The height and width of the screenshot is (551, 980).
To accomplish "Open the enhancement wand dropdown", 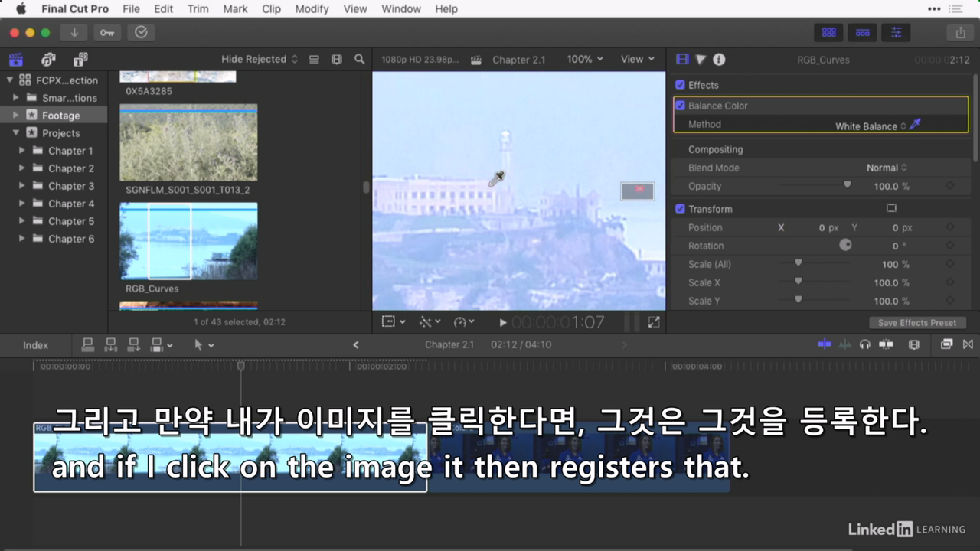I will pyautogui.click(x=430, y=322).
